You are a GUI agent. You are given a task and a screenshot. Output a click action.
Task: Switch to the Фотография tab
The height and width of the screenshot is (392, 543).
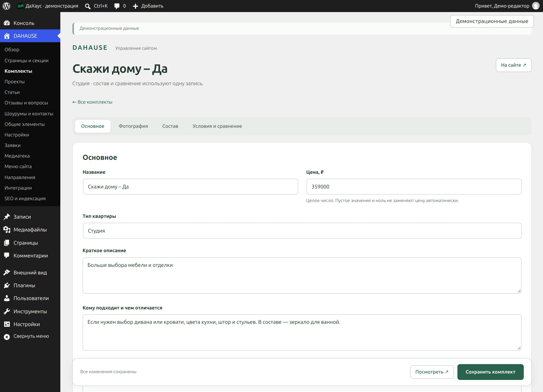click(133, 126)
